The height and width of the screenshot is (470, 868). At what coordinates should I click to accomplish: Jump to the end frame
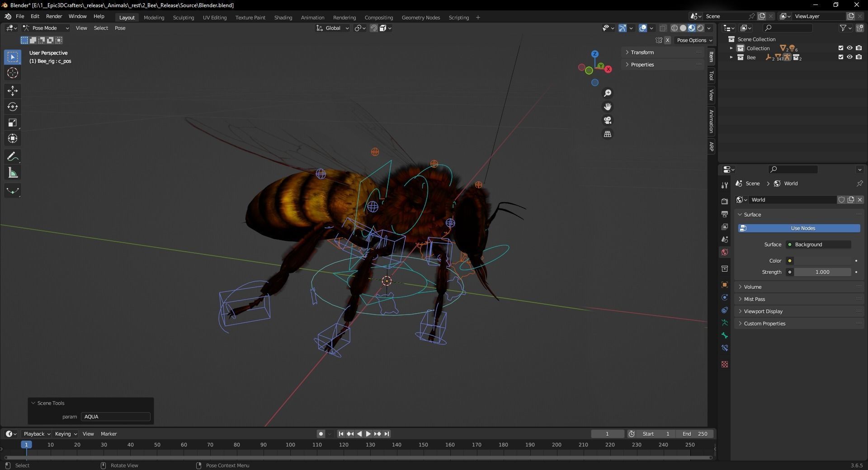pyautogui.click(x=387, y=434)
